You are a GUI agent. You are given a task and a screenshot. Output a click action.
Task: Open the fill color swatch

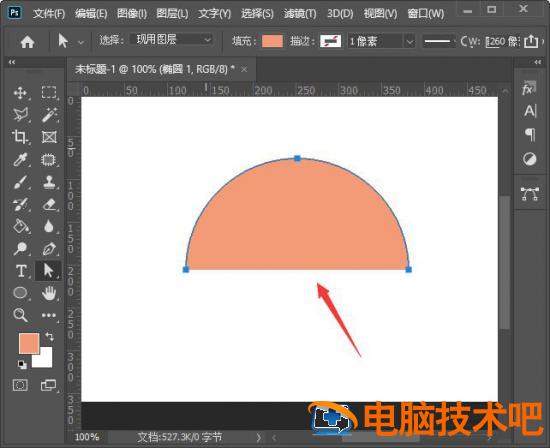click(272, 41)
